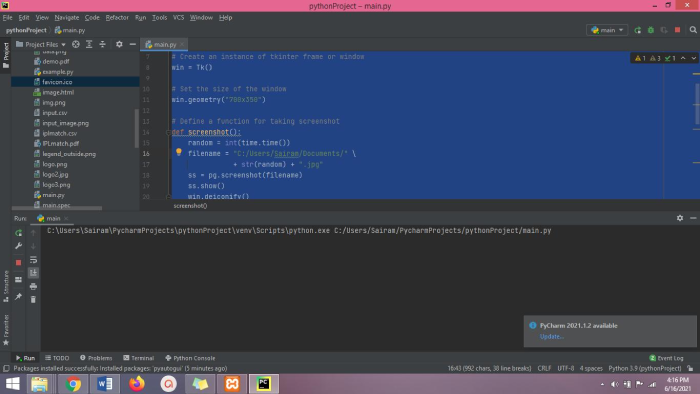Rerun main from Run panel
Screen dimensions: 700x394
click(x=18, y=232)
